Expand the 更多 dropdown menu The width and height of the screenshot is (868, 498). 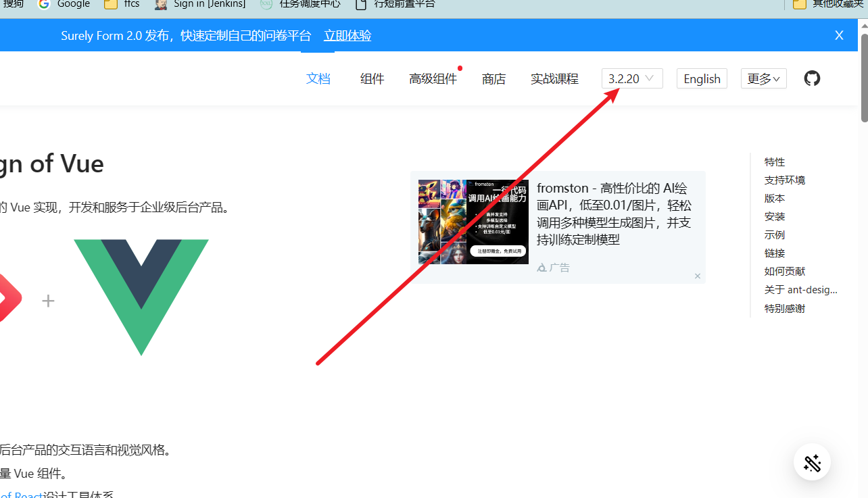point(763,78)
